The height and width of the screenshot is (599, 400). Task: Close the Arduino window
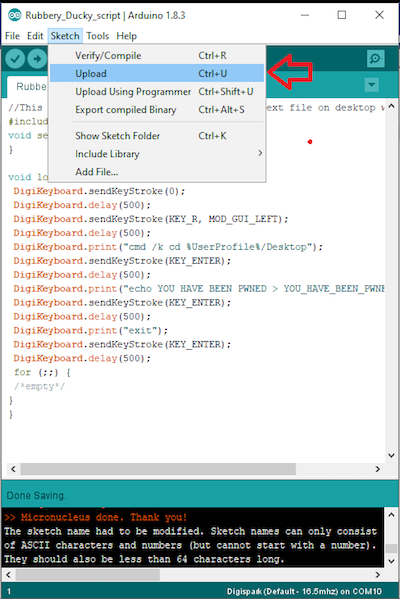click(x=379, y=15)
